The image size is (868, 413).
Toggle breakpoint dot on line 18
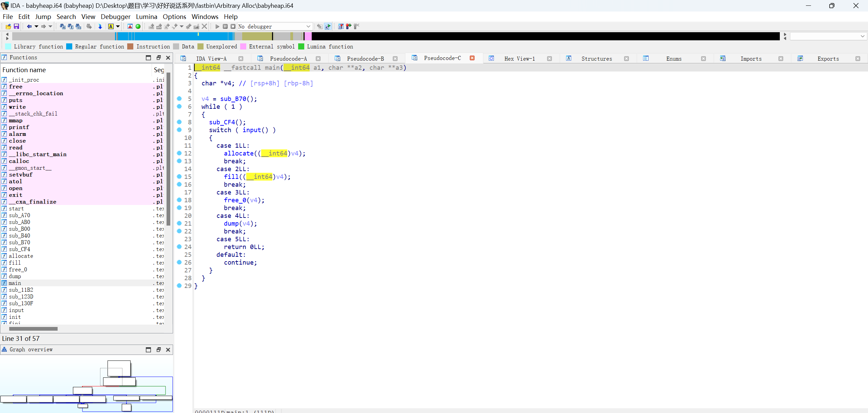click(x=179, y=200)
